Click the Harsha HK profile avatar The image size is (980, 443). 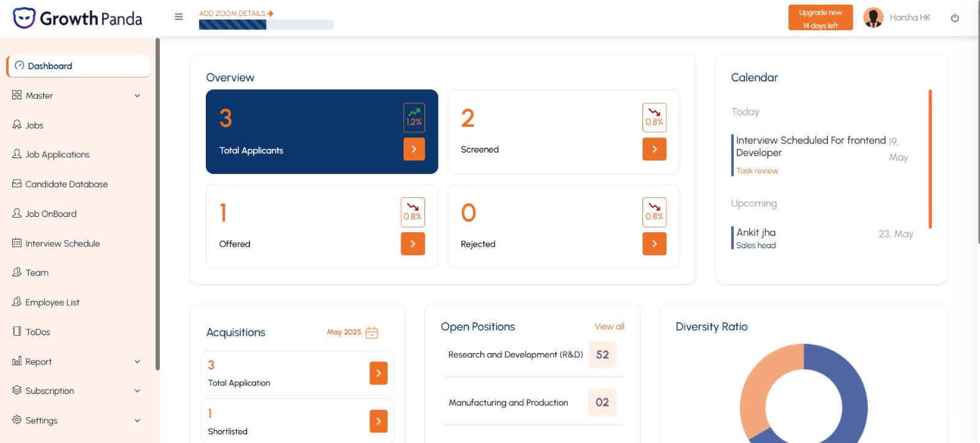tap(873, 18)
